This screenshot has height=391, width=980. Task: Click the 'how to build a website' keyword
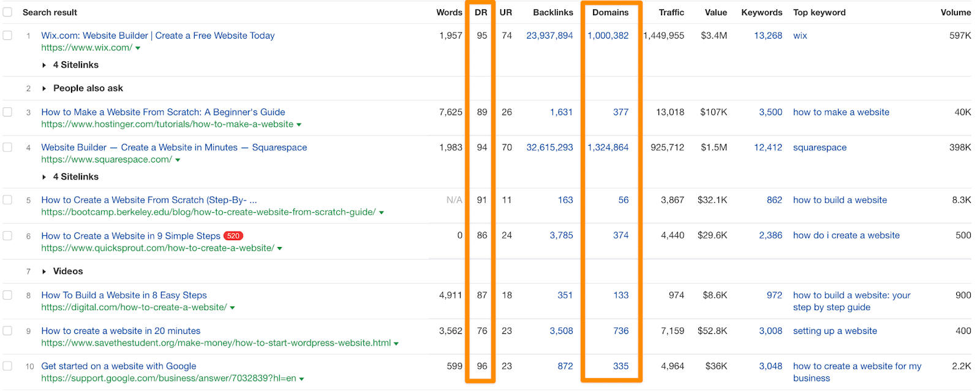[x=840, y=200]
